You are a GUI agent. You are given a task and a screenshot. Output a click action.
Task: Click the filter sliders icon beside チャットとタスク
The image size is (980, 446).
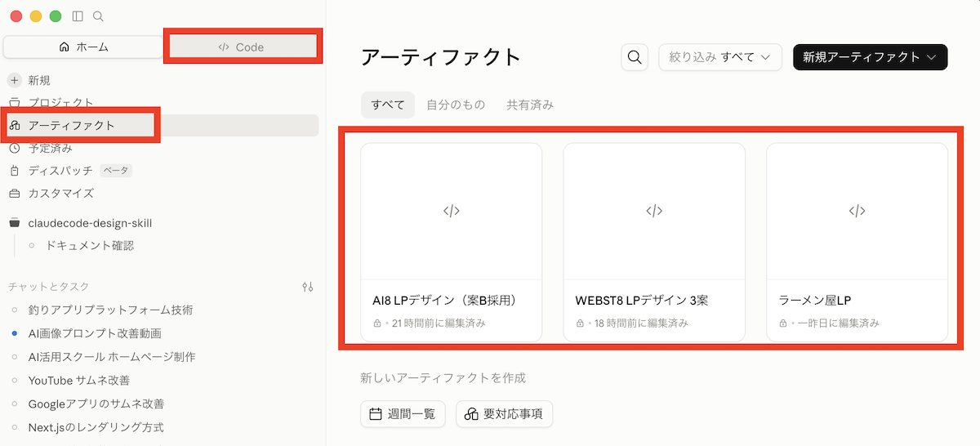[x=308, y=287]
